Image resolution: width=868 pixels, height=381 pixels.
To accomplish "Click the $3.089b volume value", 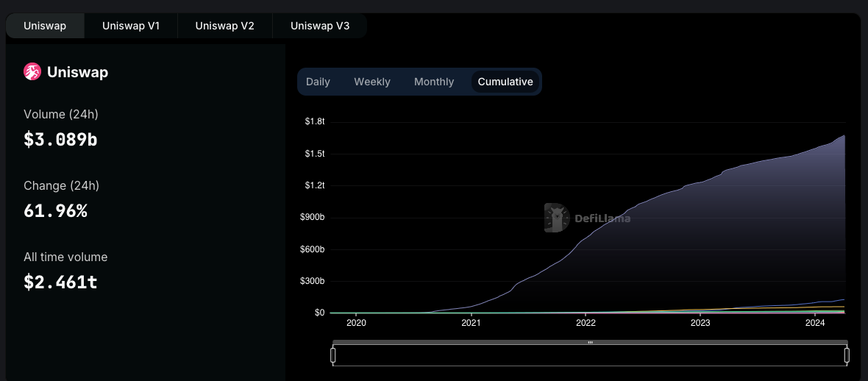I will pyautogui.click(x=60, y=140).
